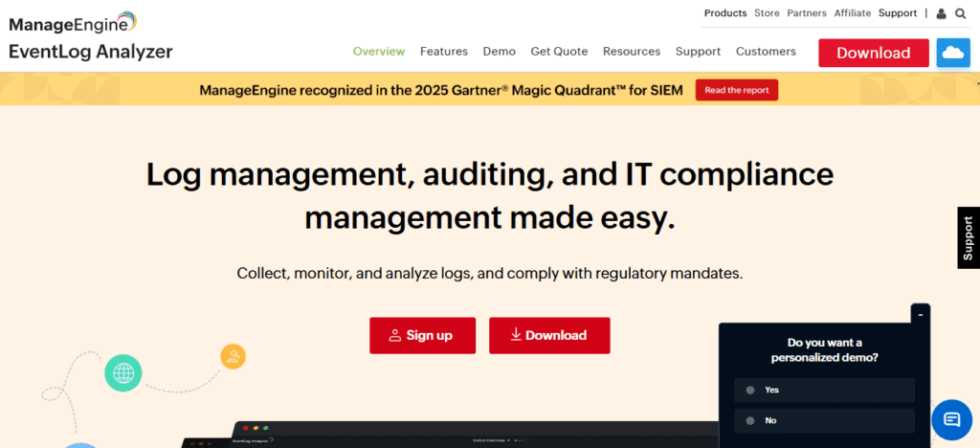Viewport: 980px width, 448px height.
Task: Click the blue cloud icon button
Action: click(x=953, y=53)
